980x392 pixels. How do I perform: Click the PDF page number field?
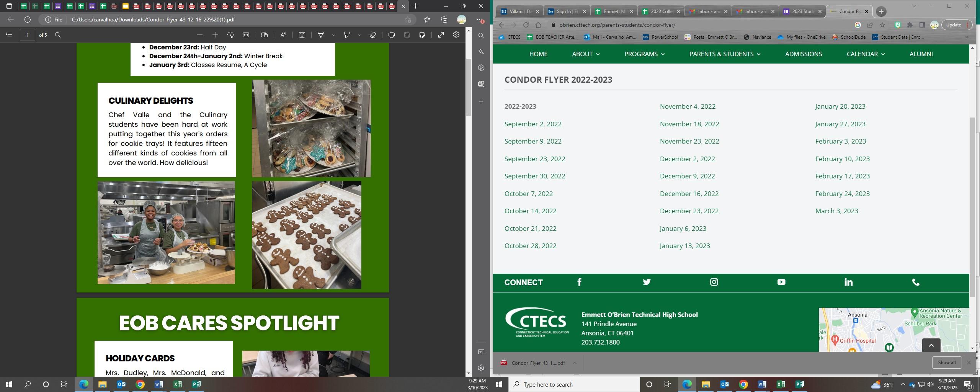tap(28, 35)
